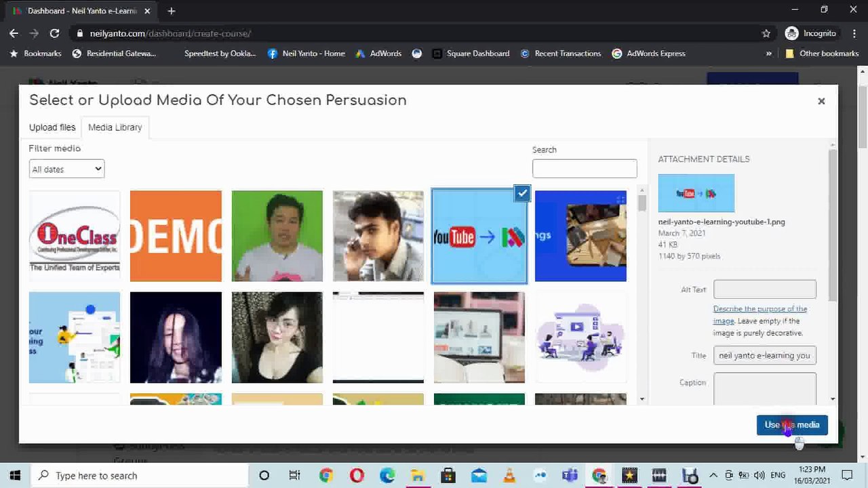The height and width of the screenshot is (488, 868).
Task: Open the Other bookmarks folder
Action: [822, 54]
